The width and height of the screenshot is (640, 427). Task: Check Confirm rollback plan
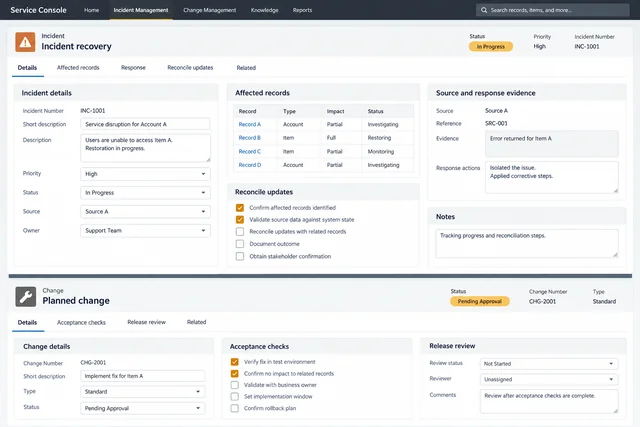pos(235,408)
